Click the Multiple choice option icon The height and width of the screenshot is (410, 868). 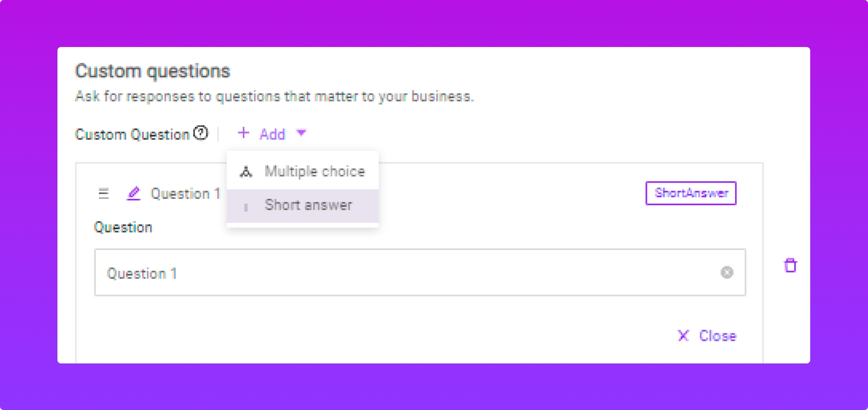click(246, 172)
